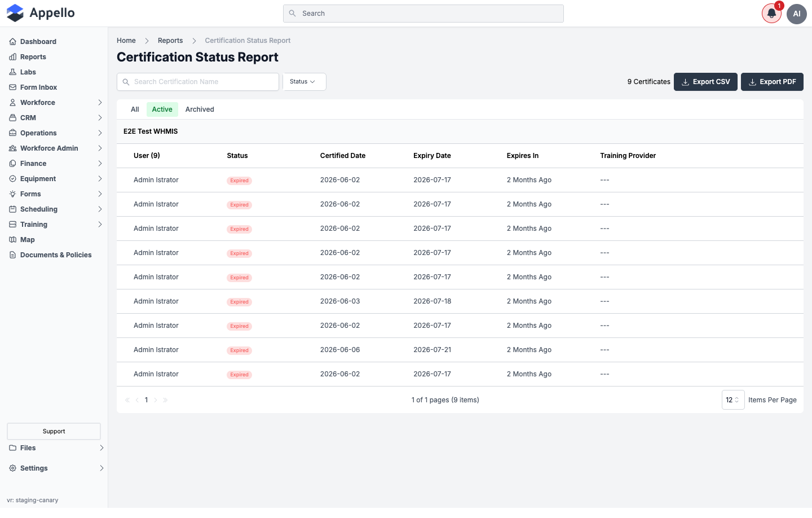
Task: Go to Reports in breadcrumb
Action: click(x=170, y=41)
